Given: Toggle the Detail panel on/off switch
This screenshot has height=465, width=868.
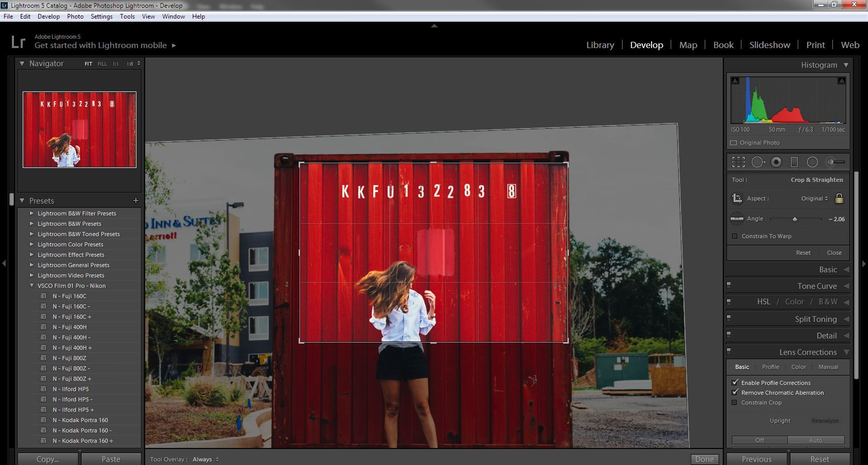Looking at the screenshot, I should click(x=729, y=335).
